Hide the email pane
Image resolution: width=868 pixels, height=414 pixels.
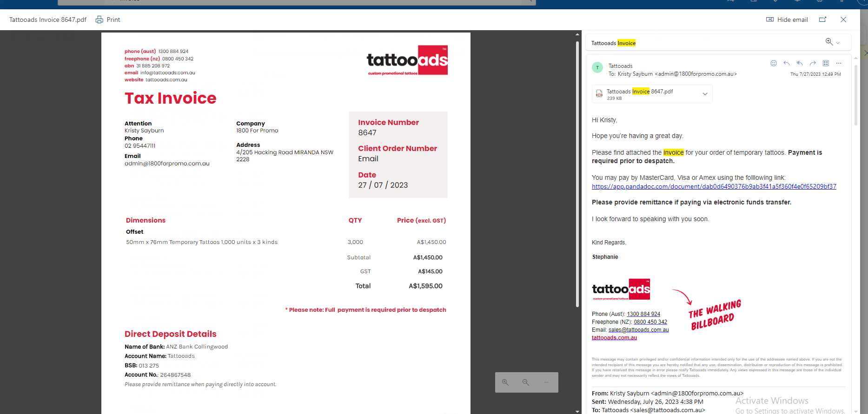tap(787, 20)
